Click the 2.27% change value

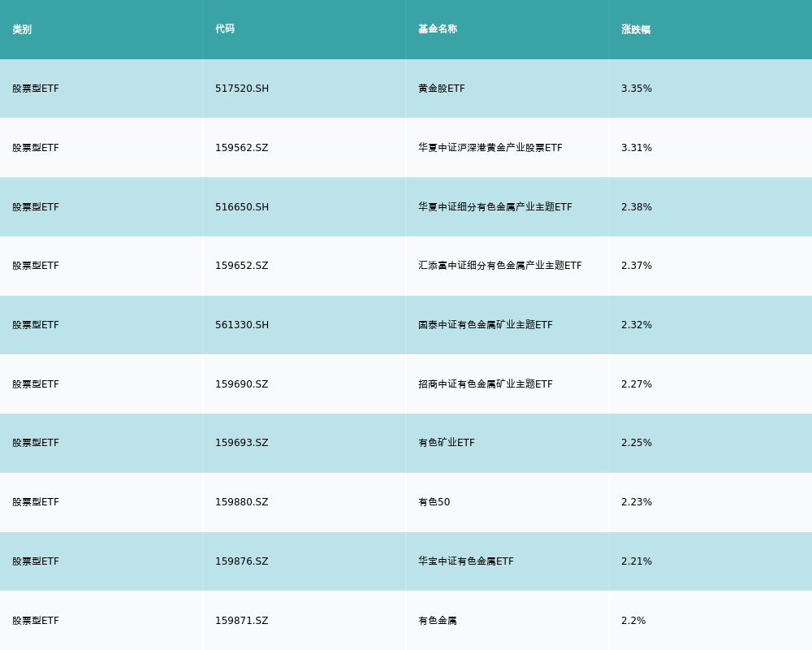tap(637, 384)
